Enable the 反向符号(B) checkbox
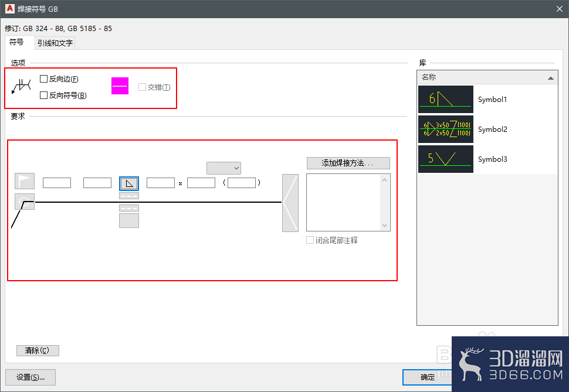569x392 pixels. 43,96
